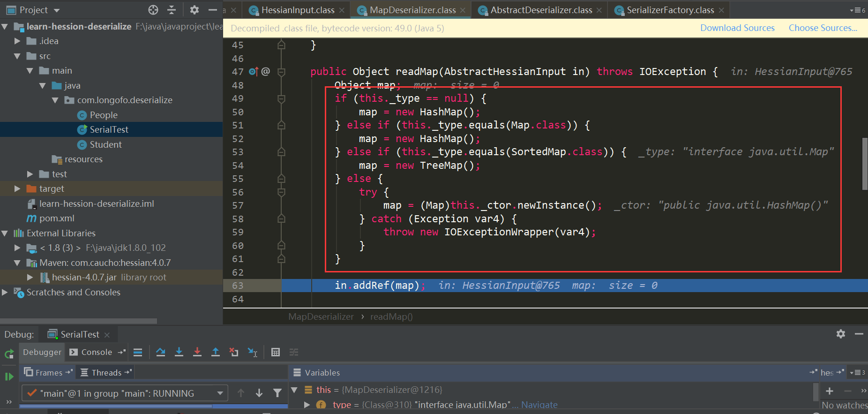Toggle code folding at line 47 gutter
The height and width of the screenshot is (414, 868).
pos(281,72)
